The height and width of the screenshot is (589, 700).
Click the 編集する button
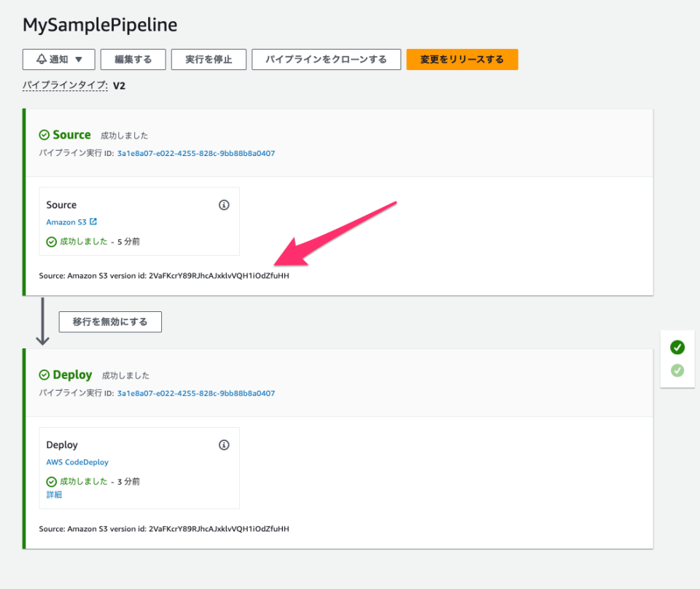coord(133,60)
